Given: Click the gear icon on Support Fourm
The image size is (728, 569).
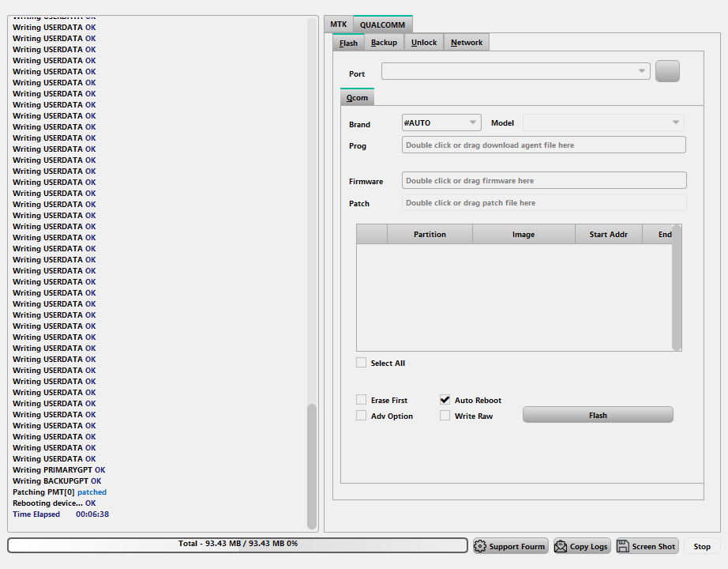Looking at the screenshot, I should [x=480, y=546].
